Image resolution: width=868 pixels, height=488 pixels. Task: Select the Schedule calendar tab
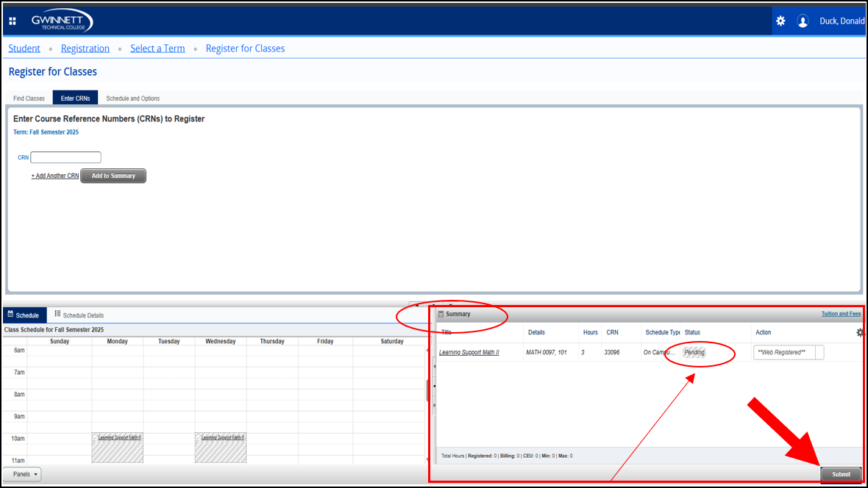(24, 315)
